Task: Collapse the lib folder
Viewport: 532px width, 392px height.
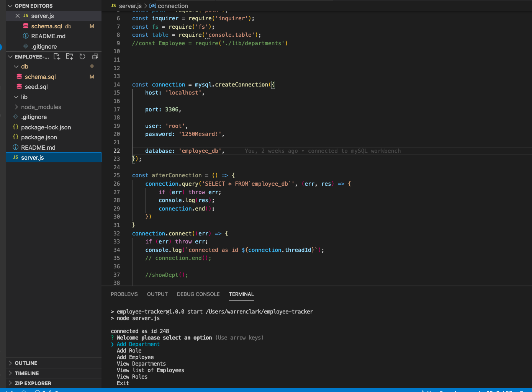Action: [16, 97]
